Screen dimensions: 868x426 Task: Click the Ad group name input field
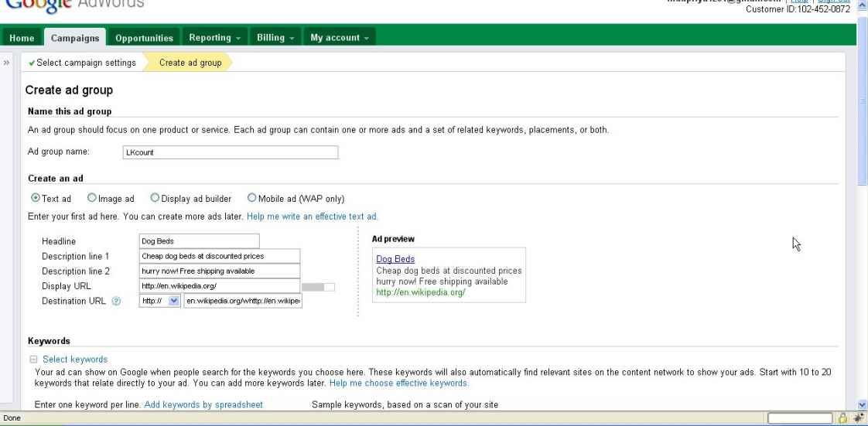pyautogui.click(x=231, y=152)
